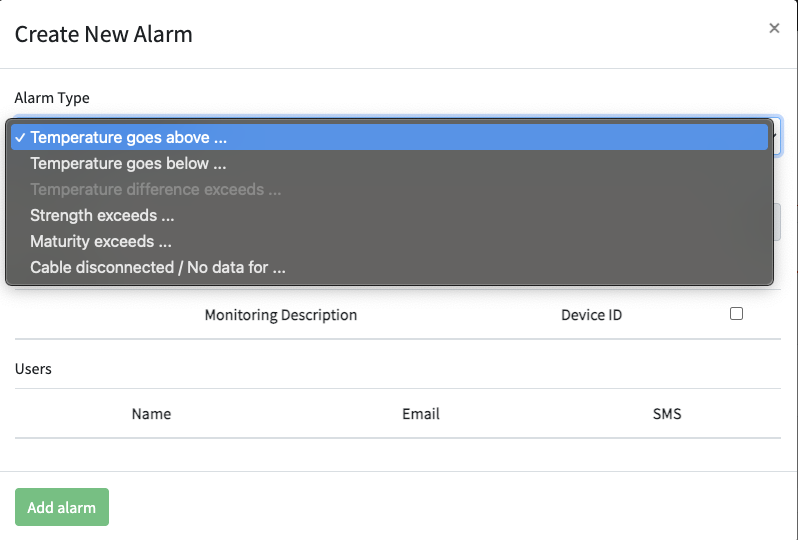Click the Alarm Type field label
The height and width of the screenshot is (540, 798).
[x=52, y=98]
